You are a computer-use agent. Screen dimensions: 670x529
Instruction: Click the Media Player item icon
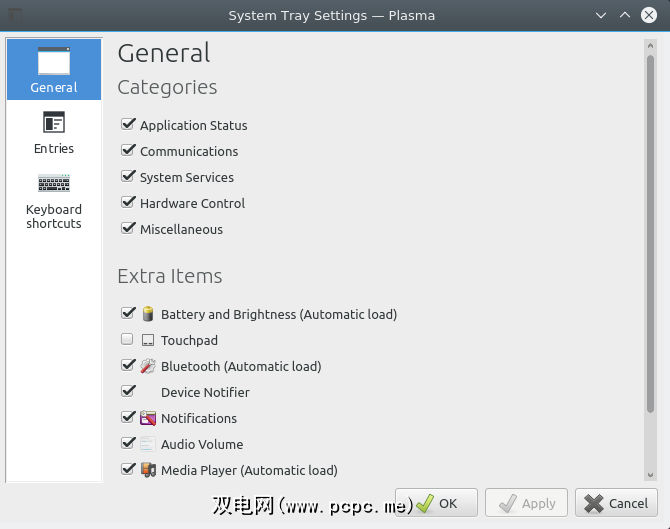click(148, 470)
